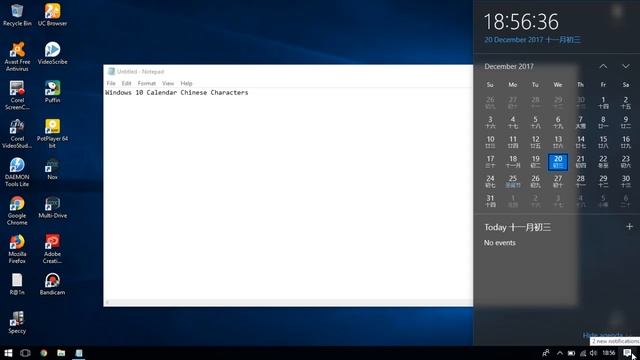Open Task View in the taskbar
This screenshot has width=640, height=360.
point(25,353)
